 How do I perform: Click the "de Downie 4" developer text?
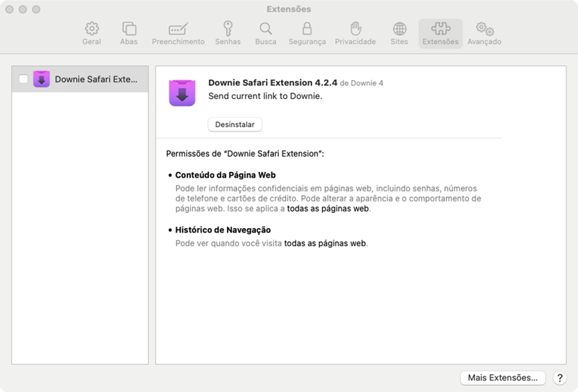tap(361, 83)
